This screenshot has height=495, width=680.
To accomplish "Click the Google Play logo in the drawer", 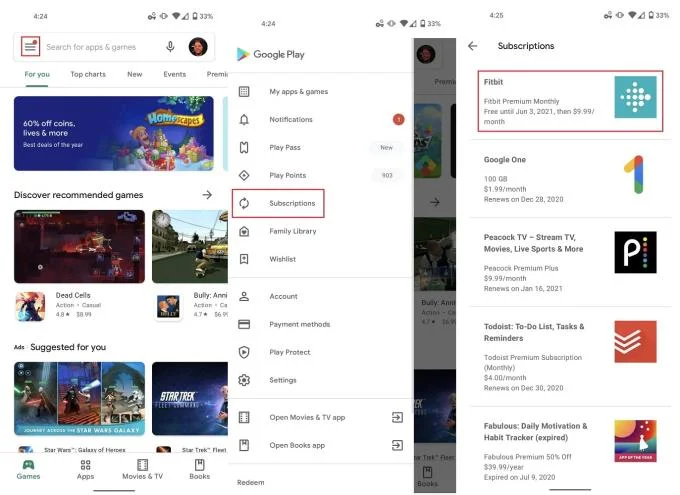I will (x=271, y=54).
